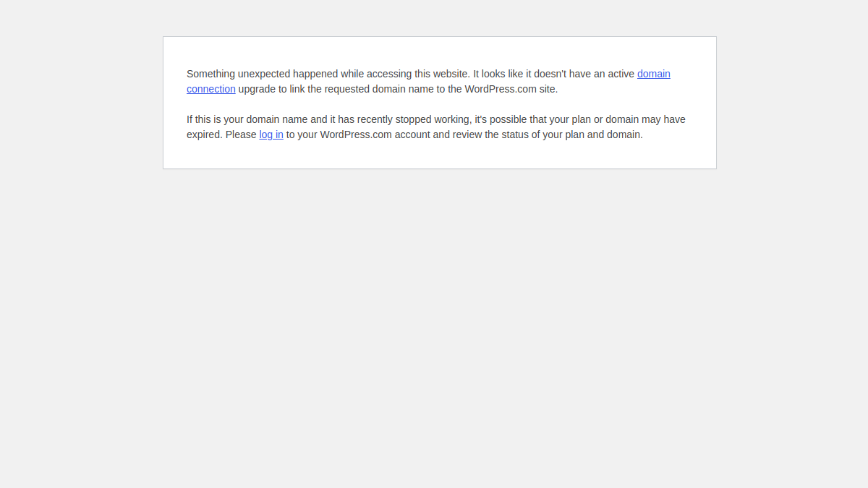
Task: Click "WordPress.com account" in second paragraph
Action: pos(375,134)
